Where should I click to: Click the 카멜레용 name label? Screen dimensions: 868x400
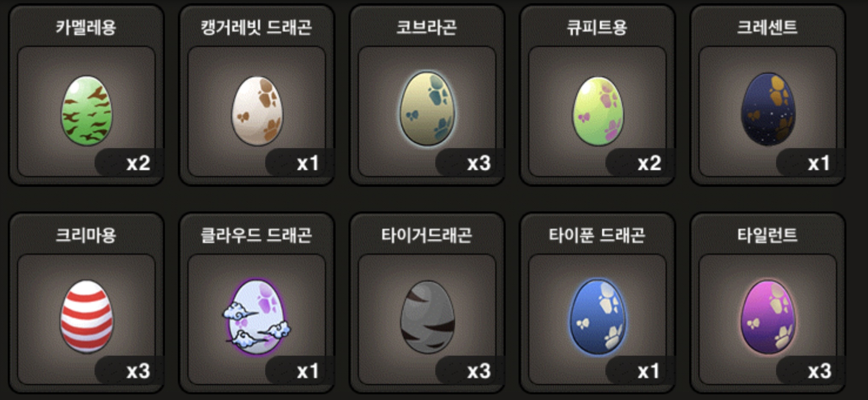[86, 27]
